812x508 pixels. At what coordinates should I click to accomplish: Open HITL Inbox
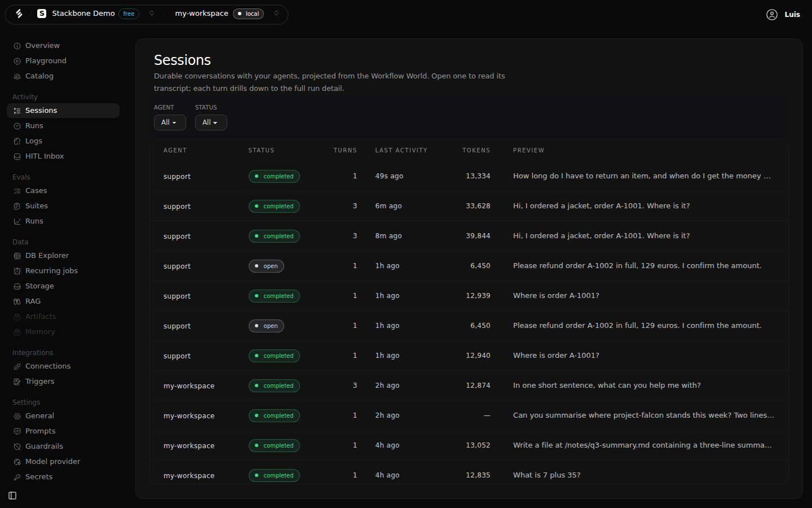pos(63,156)
